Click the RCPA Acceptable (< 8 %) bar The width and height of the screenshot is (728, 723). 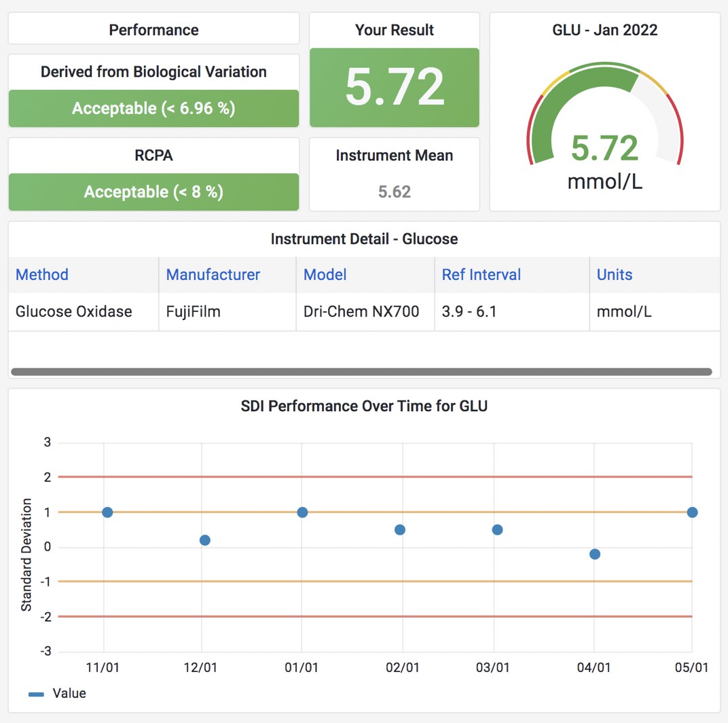153,192
